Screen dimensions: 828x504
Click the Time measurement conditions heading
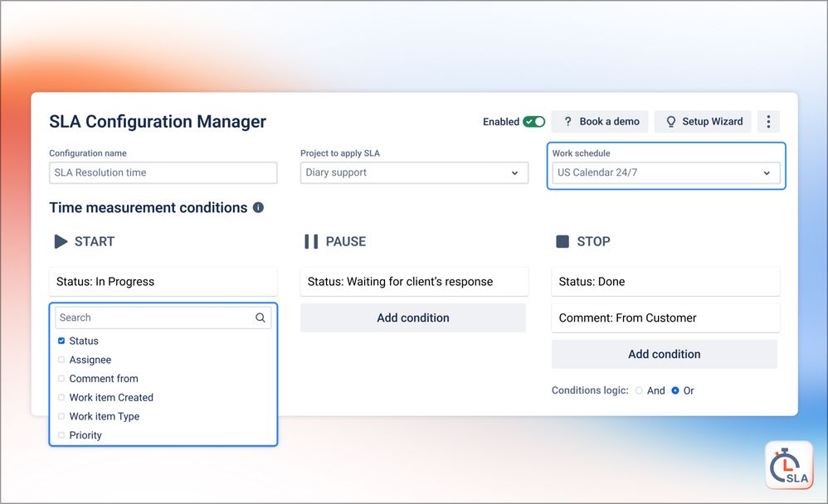tap(149, 207)
